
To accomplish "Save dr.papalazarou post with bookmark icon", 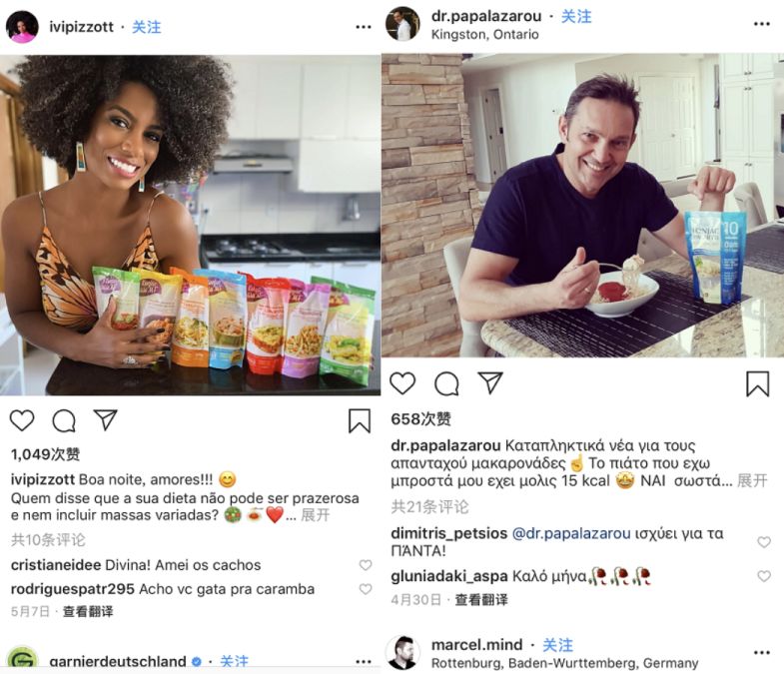I will 757,384.
